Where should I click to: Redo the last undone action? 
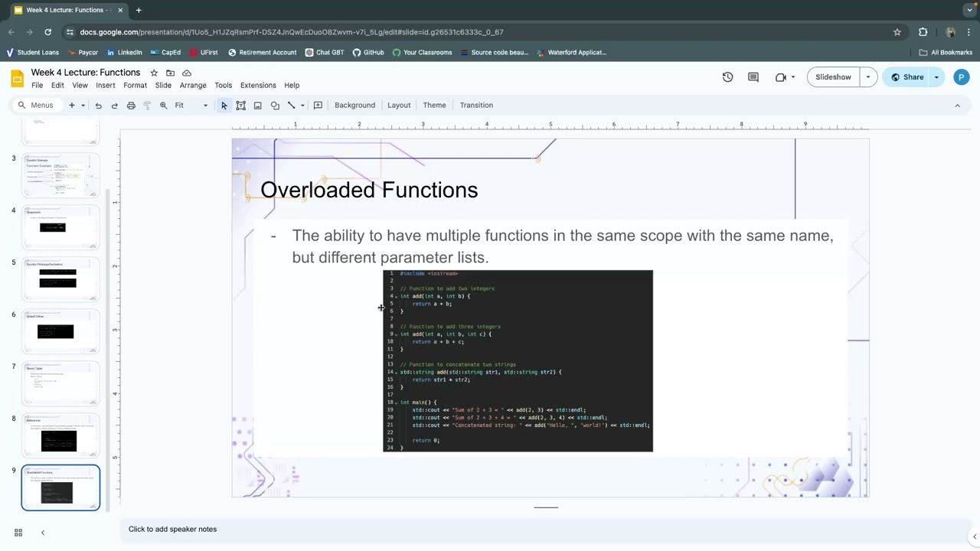(x=115, y=106)
